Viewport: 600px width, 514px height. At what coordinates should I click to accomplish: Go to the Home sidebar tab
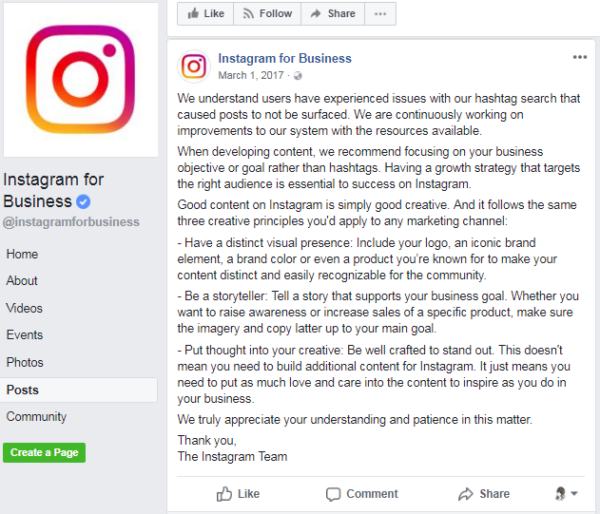(22, 255)
